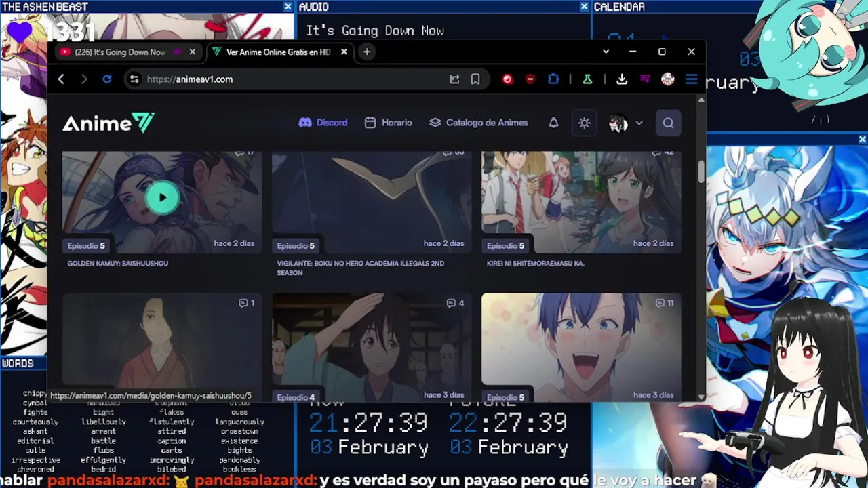Reload the current page
Viewport: 868px width, 488px height.
click(106, 79)
